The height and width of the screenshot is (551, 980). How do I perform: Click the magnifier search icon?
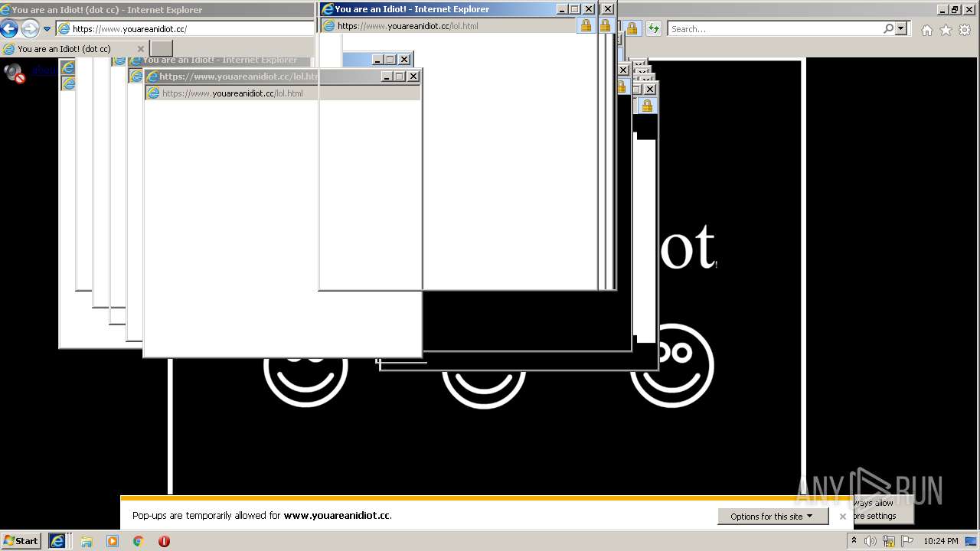pos(888,28)
